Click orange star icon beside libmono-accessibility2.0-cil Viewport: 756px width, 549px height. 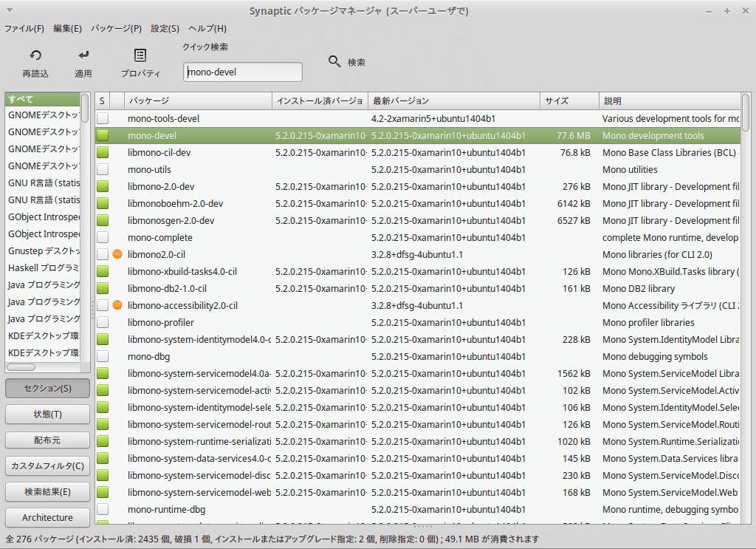pos(117,305)
